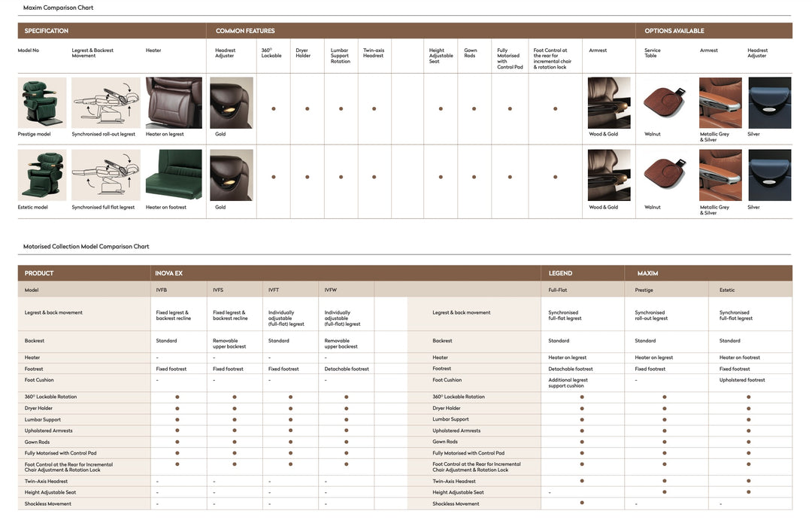Select the OPTIONS AVAILABLE header band

[x=714, y=31]
